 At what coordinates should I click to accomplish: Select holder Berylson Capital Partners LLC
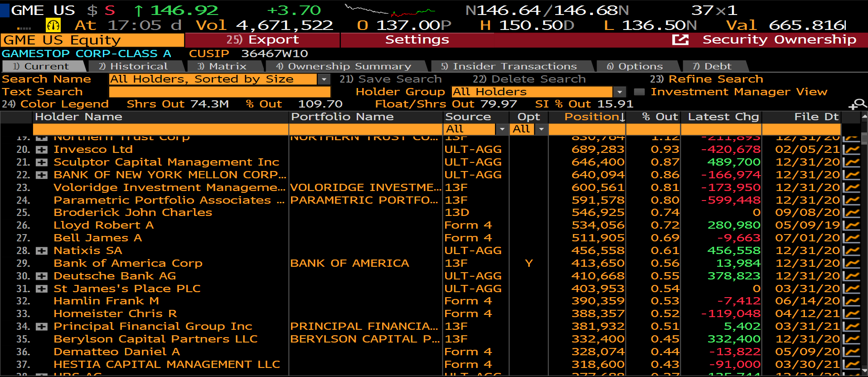pyautogui.click(x=155, y=339)
